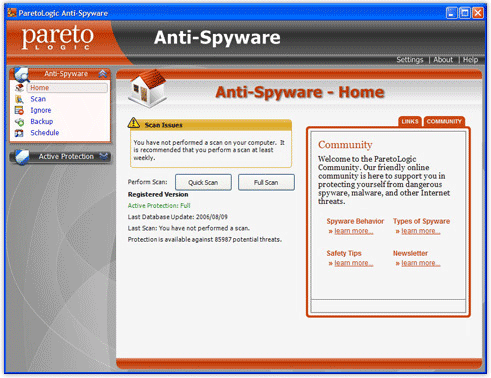The image size is (491, 378).
Task: Close the ParetoLogic Anti-Spyware window
Action: click(478, 13)
